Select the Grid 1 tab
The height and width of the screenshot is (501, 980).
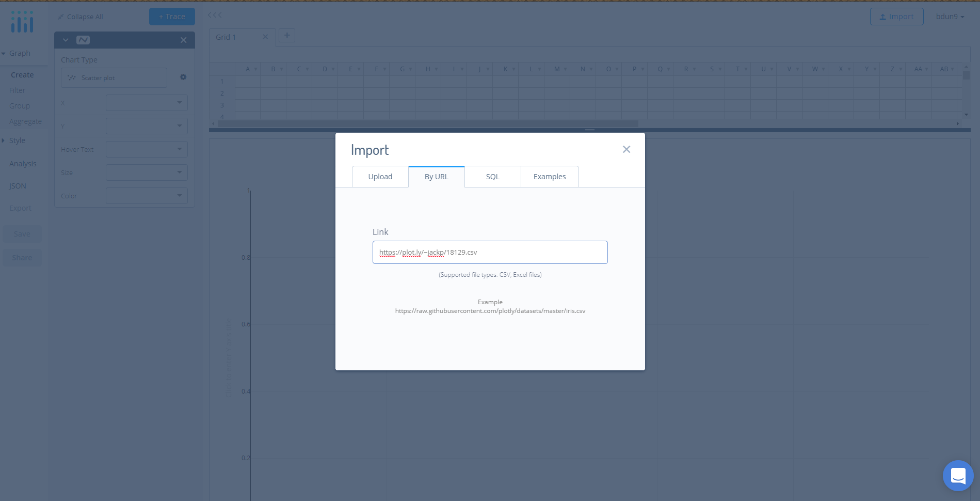point(226,37)
